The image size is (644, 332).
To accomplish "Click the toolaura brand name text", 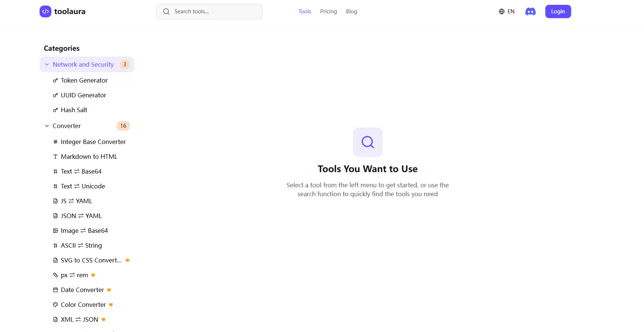I will [x=70, y=11].
